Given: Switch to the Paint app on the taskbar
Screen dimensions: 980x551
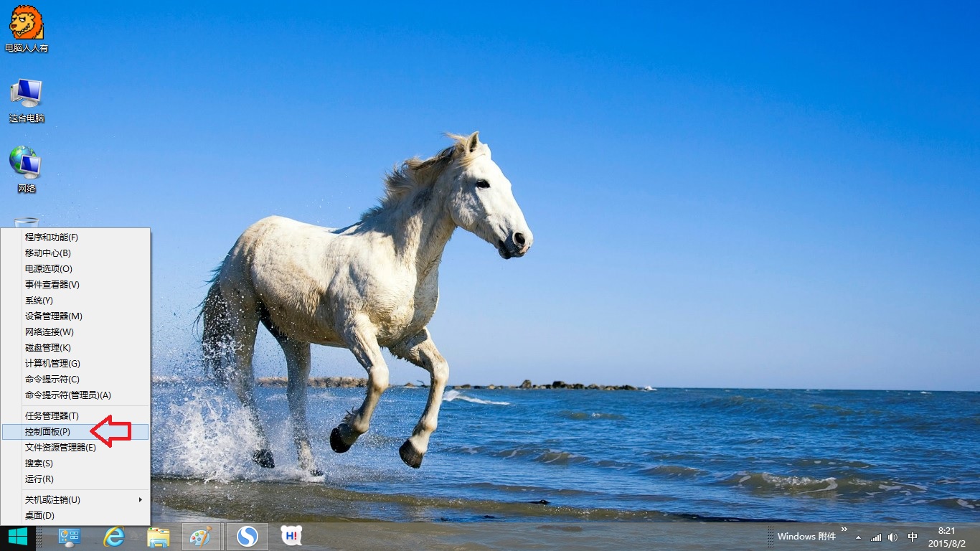Looking at the screenshot, I should point(201,537).
